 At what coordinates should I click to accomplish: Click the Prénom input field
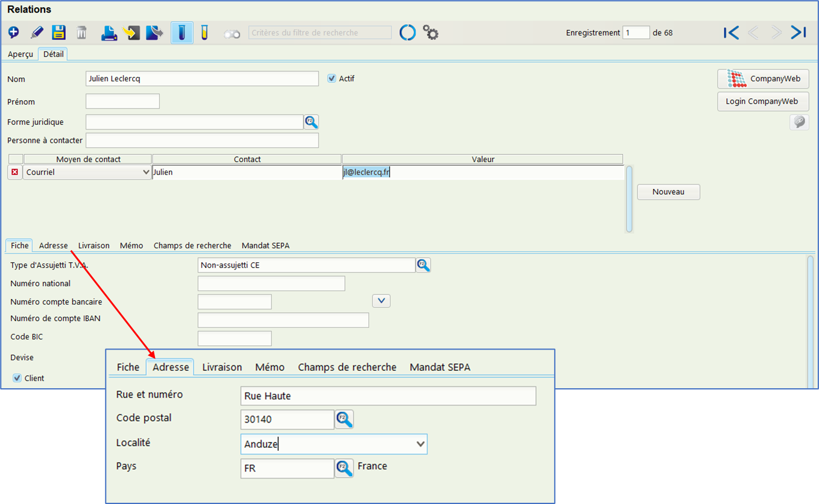point(123,101)
